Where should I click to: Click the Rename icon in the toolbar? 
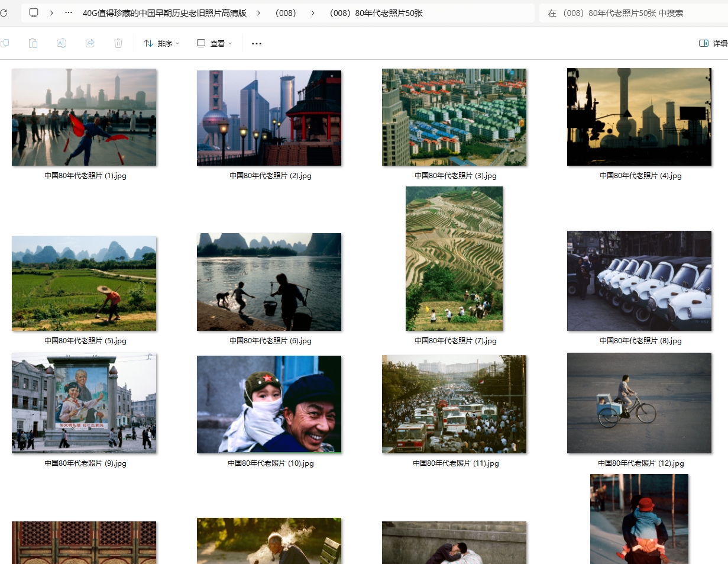62,43
